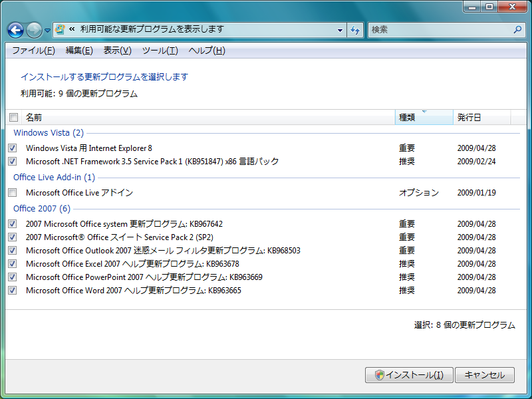Minimize the window
The image size is (532, 399).
coord(472,7)
